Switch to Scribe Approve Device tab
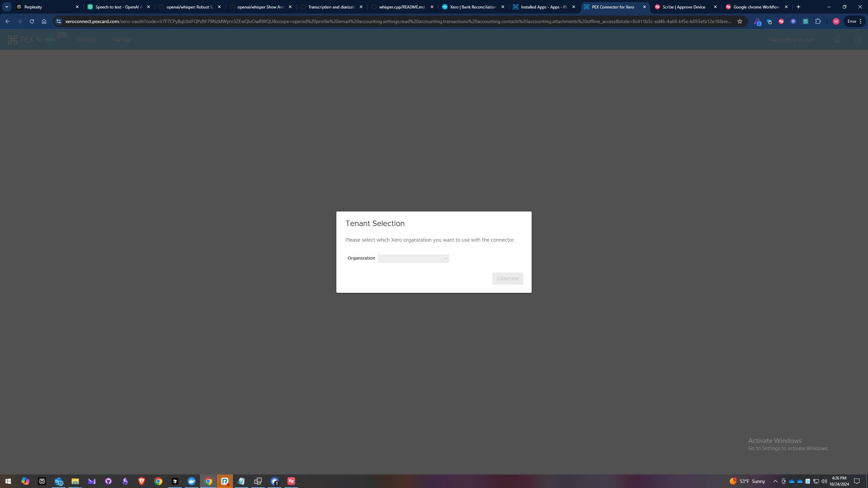Viewport: 868px width, 488px height. tap(683, 7)
